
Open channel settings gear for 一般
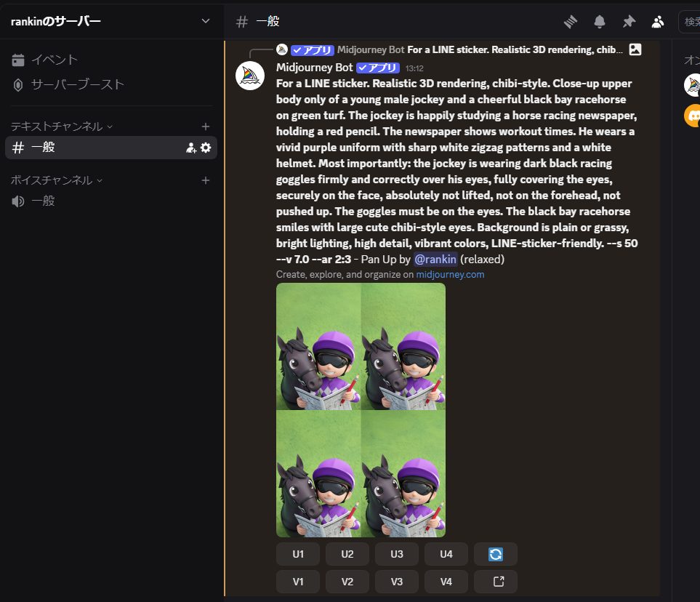[x=206, y=148]
